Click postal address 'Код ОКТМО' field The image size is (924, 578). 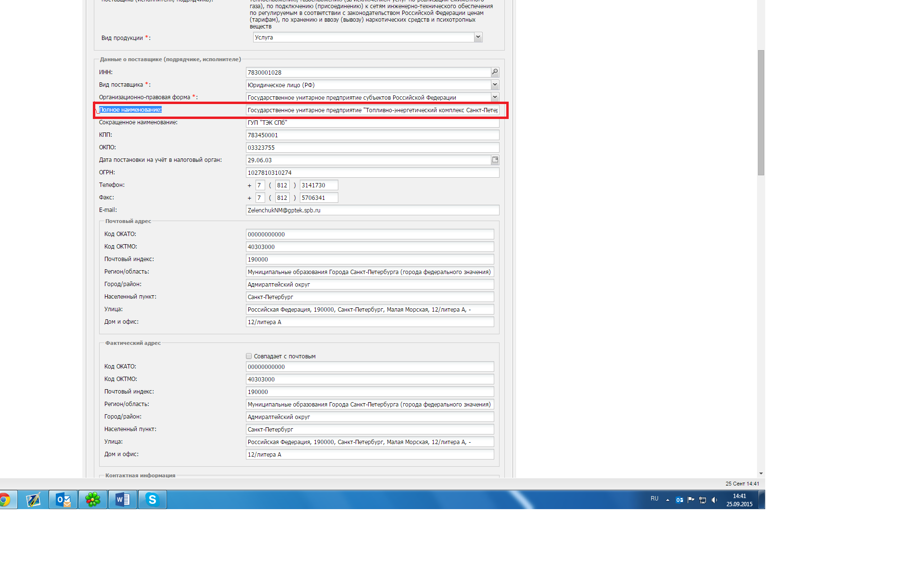370,247
